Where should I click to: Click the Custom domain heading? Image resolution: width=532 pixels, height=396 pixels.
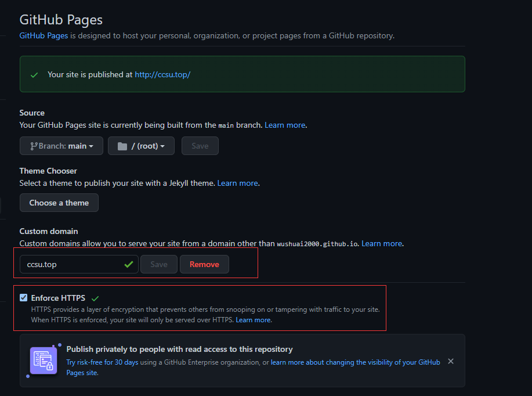[49, 231]
